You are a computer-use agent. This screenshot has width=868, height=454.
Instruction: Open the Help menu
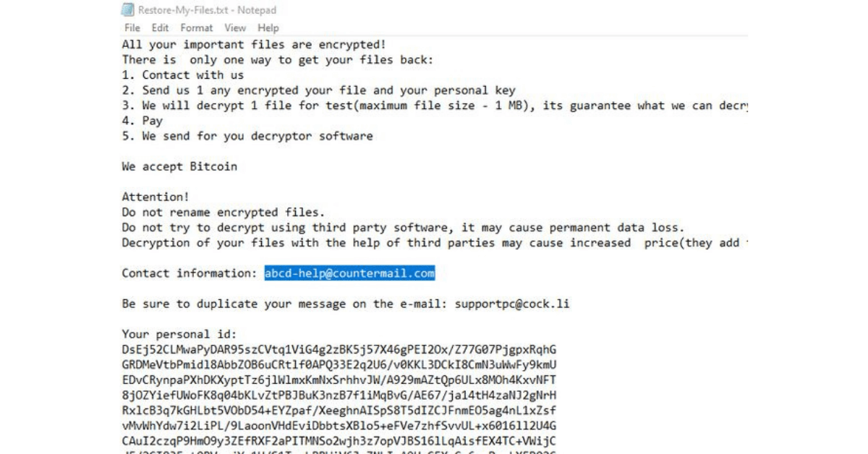pos(269,27)
